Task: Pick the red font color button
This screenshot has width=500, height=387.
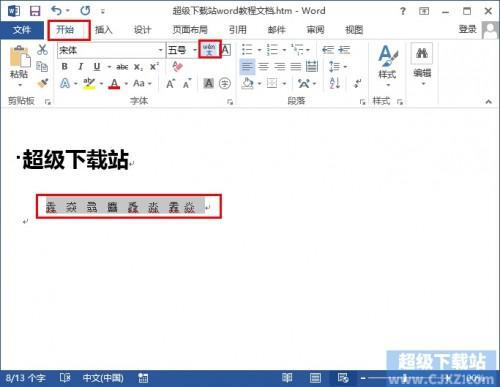Action: 114,83
